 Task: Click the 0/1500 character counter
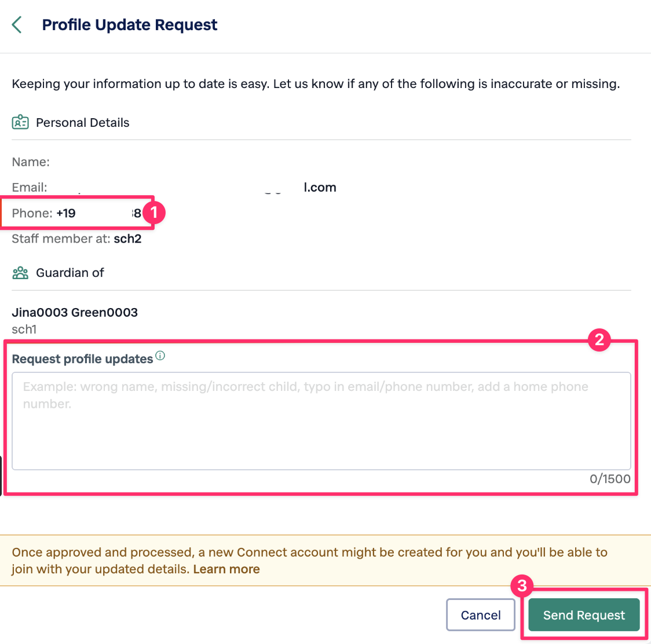[610, 479]
